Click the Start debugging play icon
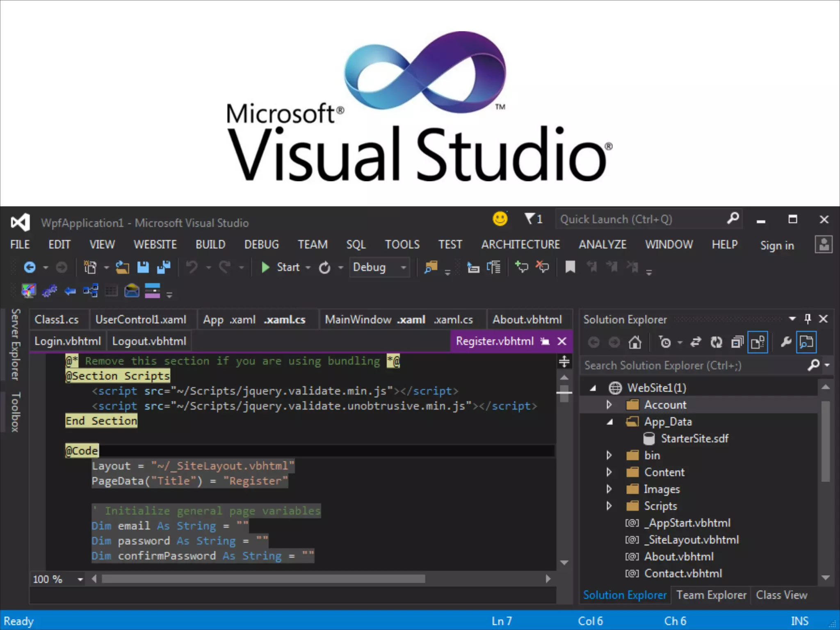This screenshot has width=840, height=630. tap(265, 267)
